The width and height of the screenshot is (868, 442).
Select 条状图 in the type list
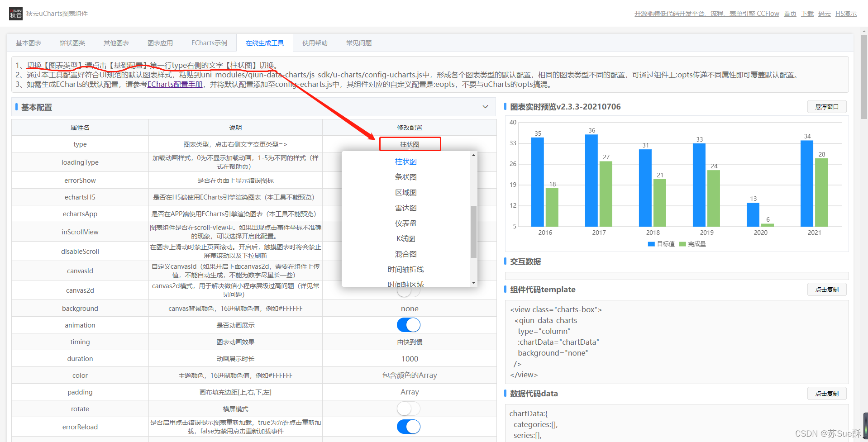405,177
